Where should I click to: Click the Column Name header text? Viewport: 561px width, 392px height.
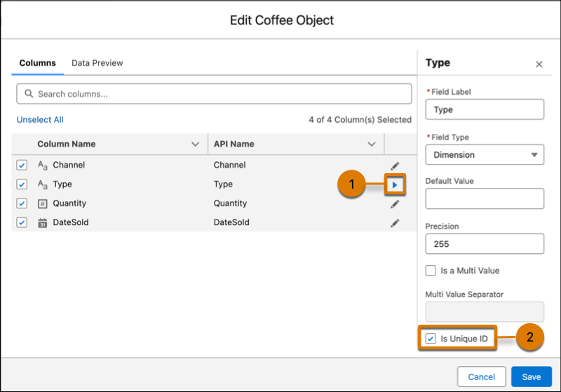[67, 144]
